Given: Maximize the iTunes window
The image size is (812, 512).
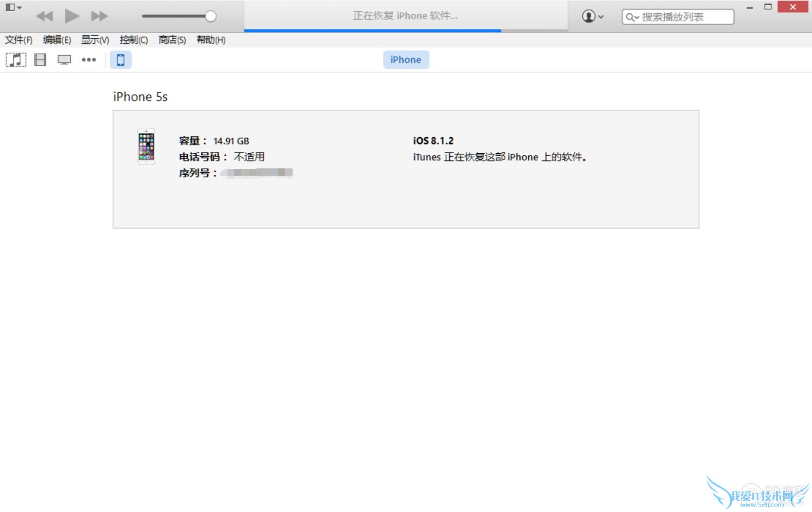Looking at the screenshot, I should 768,7.
